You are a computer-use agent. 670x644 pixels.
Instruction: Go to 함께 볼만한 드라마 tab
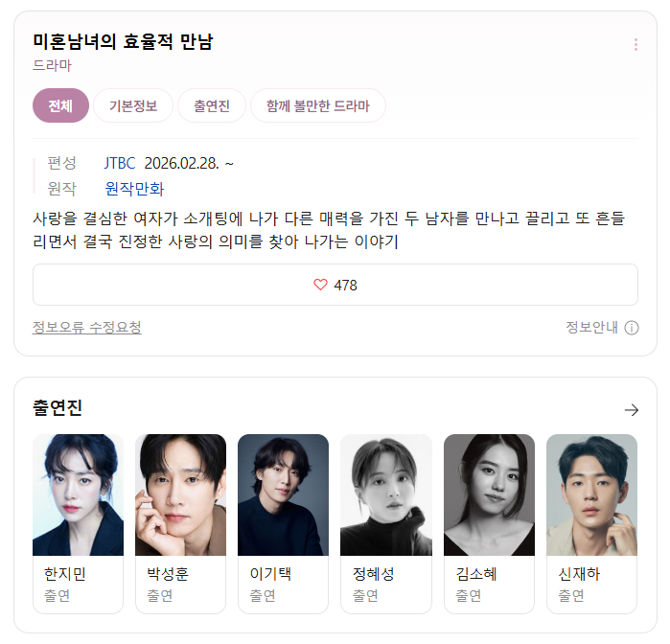tap(318, 105)
